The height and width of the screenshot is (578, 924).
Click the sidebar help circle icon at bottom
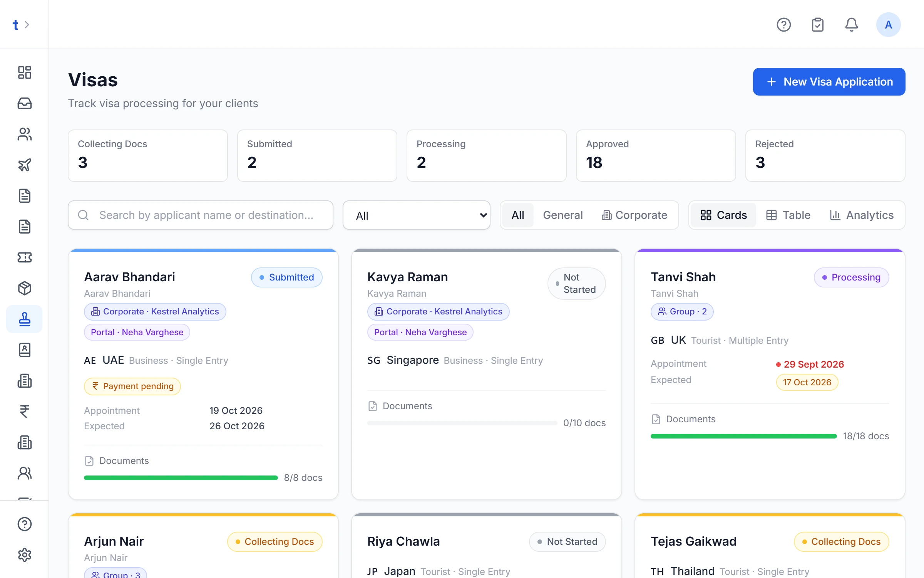click(24, 524)
